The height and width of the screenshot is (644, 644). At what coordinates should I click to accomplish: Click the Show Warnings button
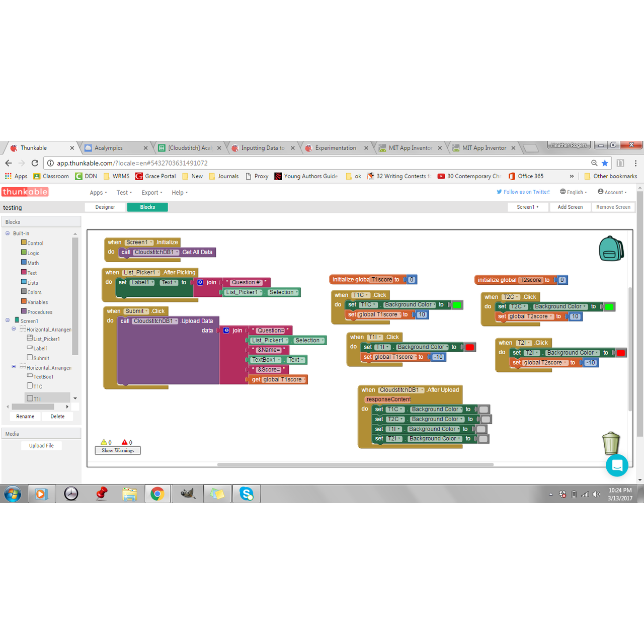coord(118,451)
